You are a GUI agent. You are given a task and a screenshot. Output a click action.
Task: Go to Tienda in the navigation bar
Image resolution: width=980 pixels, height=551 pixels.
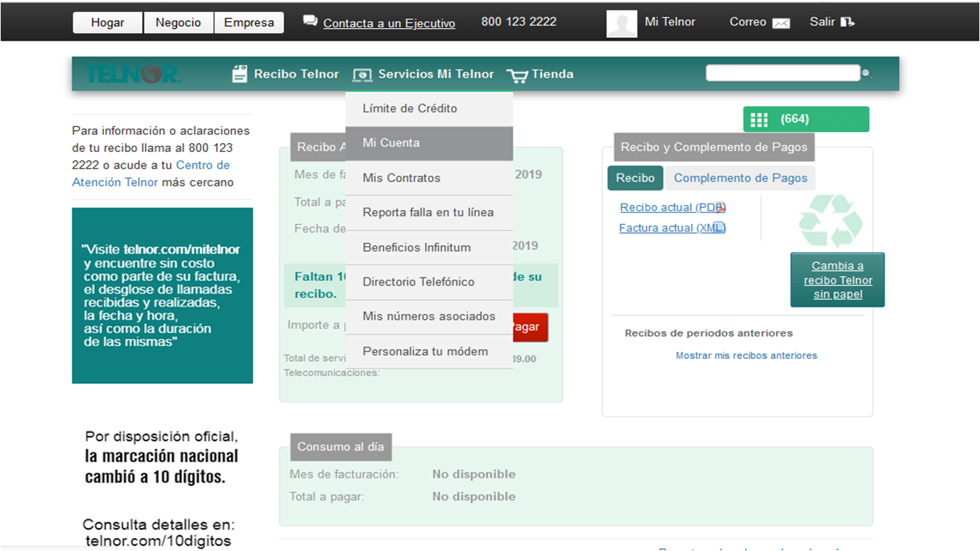point(553,74)
